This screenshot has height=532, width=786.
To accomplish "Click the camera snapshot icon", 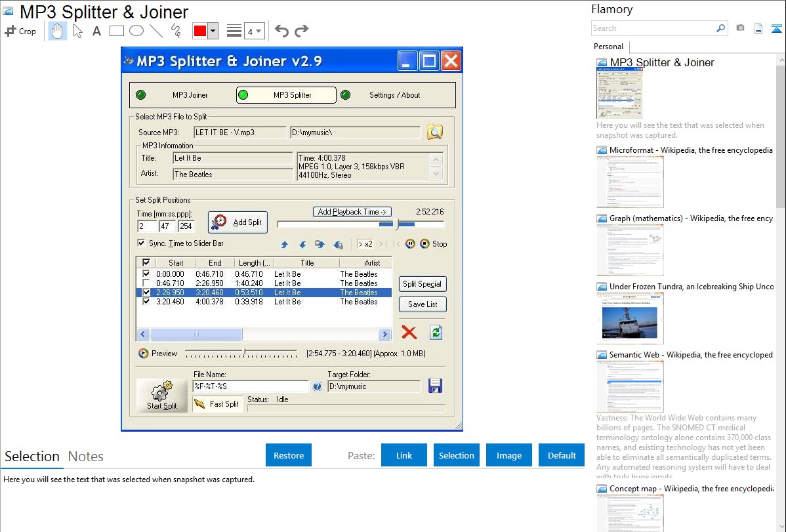I will point(740,28).
